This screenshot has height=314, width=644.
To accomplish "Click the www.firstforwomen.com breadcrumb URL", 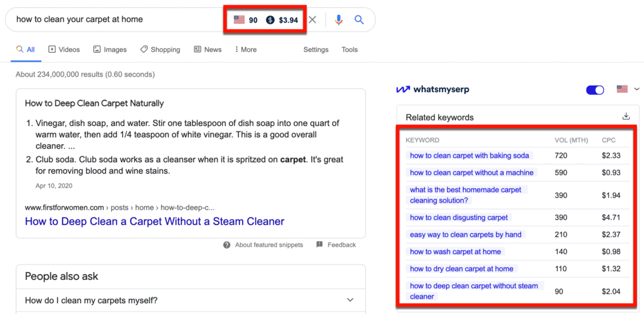I will point(120,207).
